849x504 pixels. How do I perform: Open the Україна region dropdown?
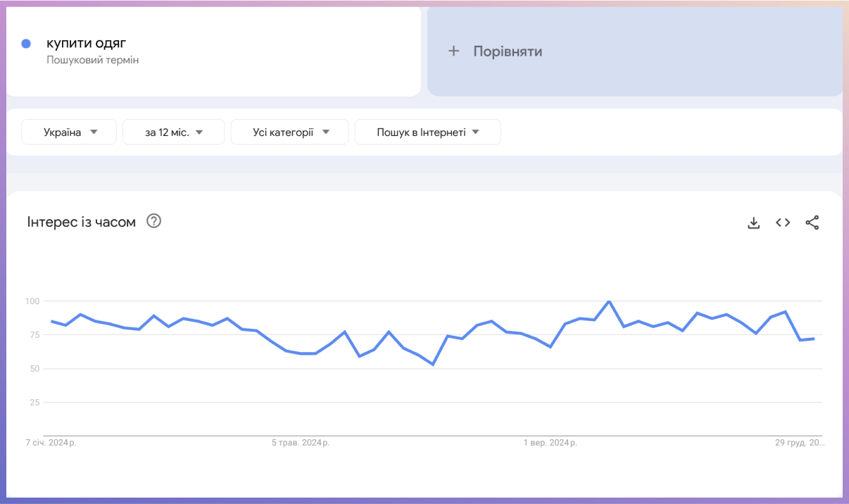pyautogui.click(x=69, y=132)
